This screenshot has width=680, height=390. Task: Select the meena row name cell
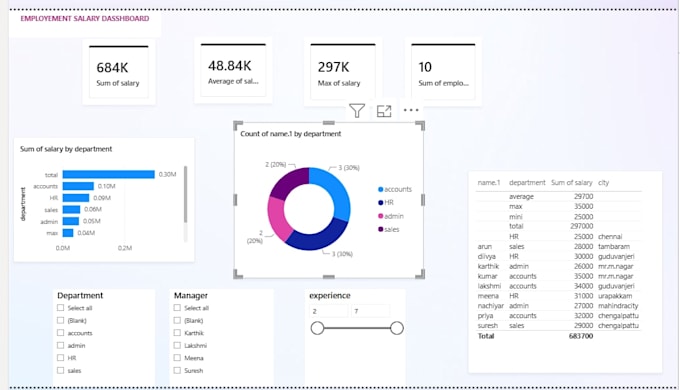coord(488,296)
